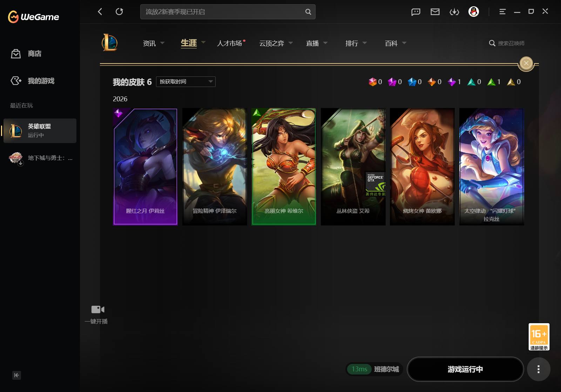561x392 pixels.
Task: Click the WeGame logo
Action: click(33, 17)
